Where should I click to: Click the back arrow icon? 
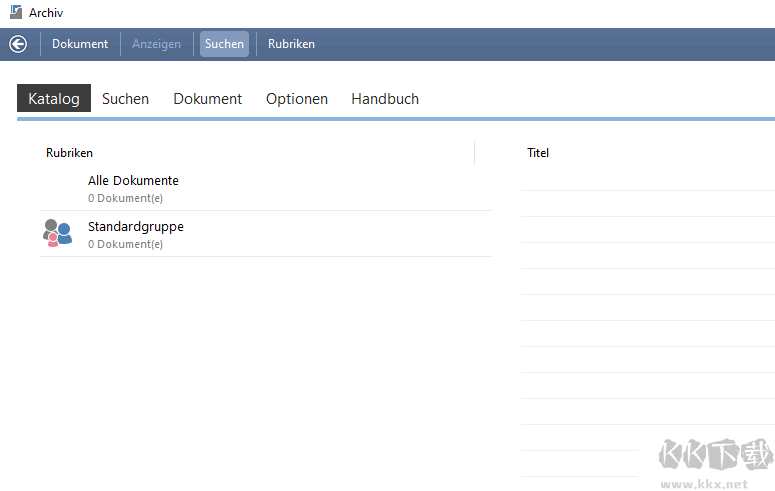pyautogui.click(x=18, y=44)
